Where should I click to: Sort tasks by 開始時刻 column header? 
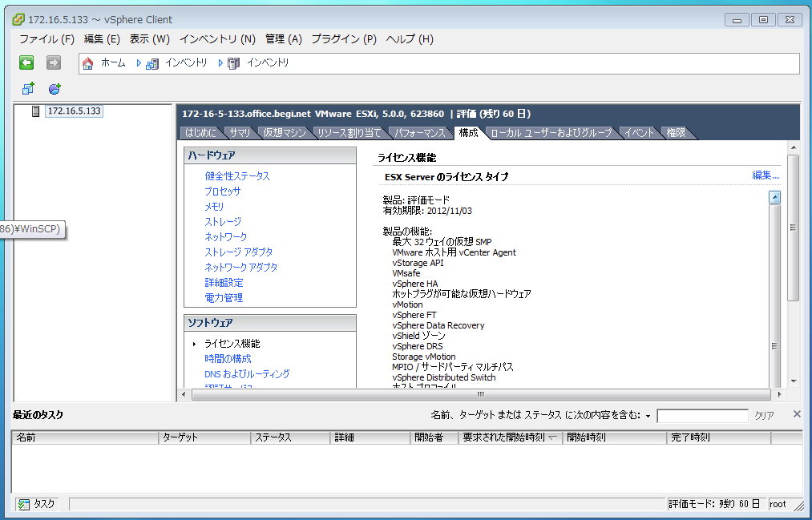point(615,437)
